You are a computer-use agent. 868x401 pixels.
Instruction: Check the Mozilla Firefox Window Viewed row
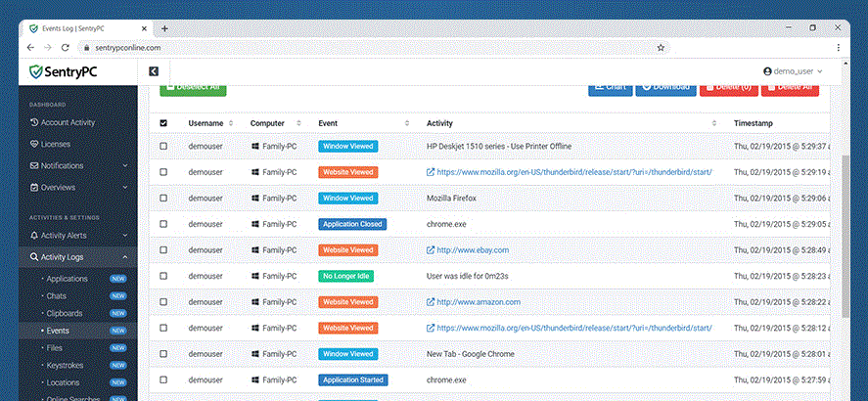[x=163, y=198]
